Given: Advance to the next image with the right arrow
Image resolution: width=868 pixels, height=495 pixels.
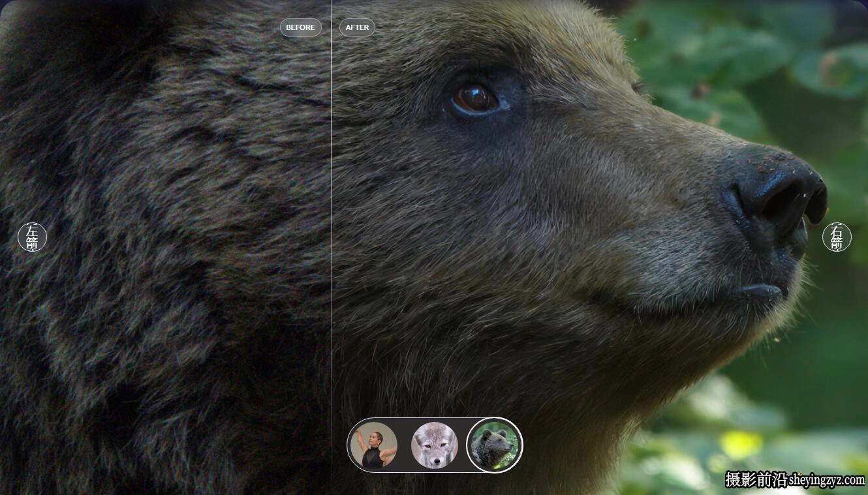Looking at the screenshot, I should (837, 237).
